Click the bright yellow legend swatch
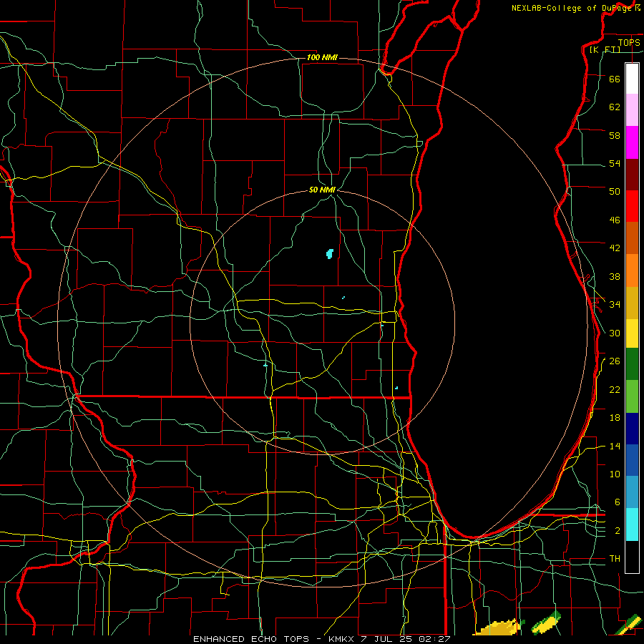The image size is (644, 644). [x=632, y=333]
